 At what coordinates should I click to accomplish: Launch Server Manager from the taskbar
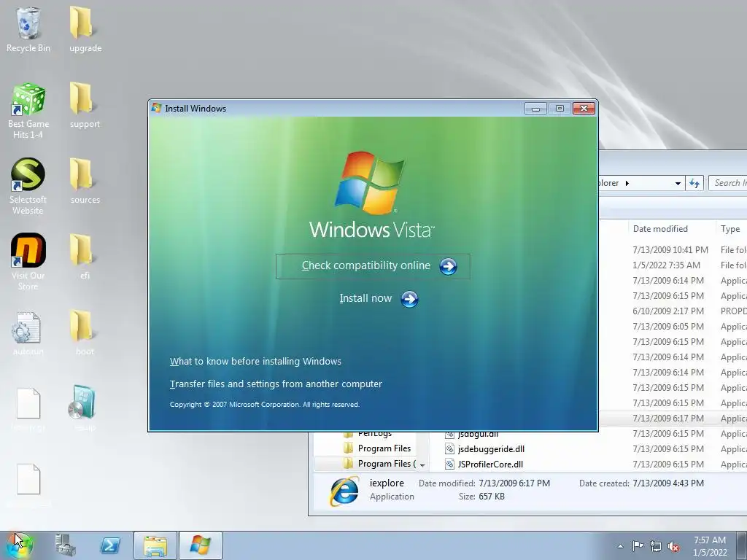click(65, 545)
